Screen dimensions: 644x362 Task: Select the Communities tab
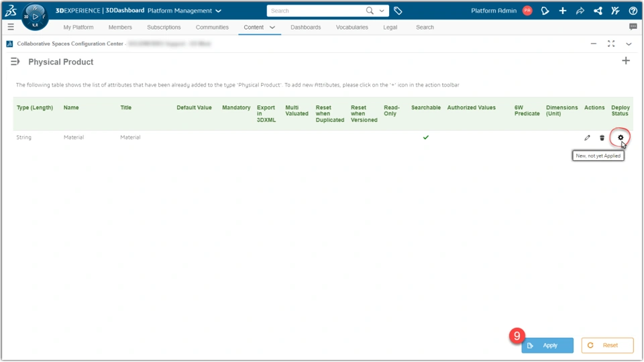point(212,27)
